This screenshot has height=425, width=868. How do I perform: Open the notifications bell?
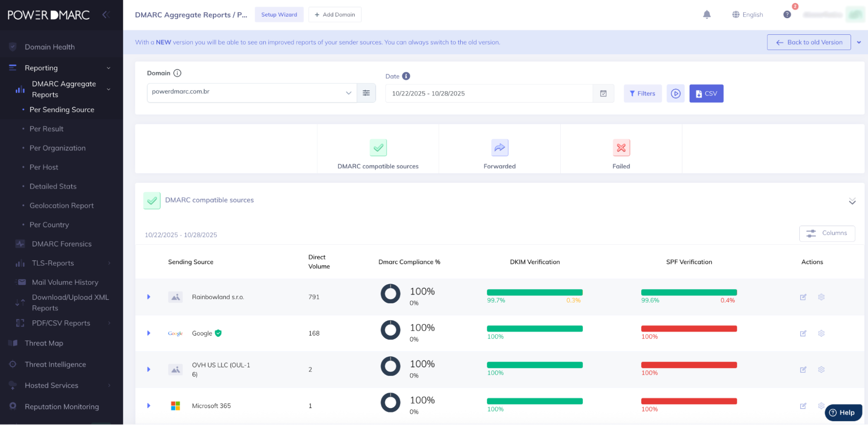(706, 15)
